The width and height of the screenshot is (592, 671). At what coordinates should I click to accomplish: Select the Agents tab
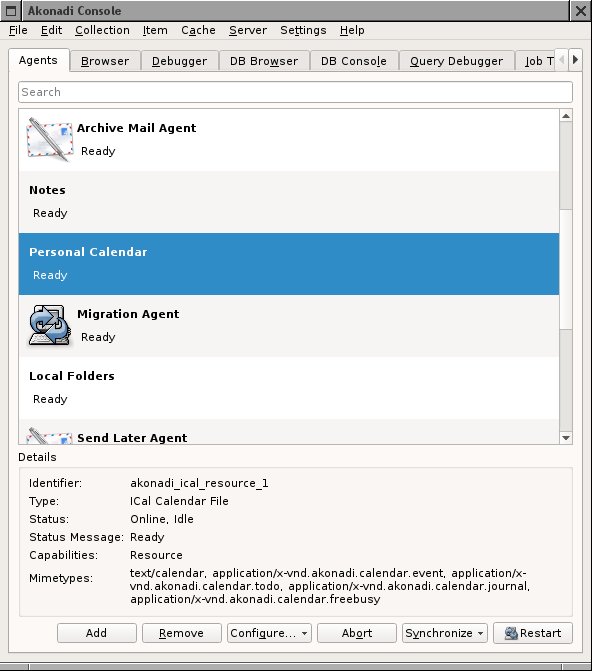click(x=38, y=60)
